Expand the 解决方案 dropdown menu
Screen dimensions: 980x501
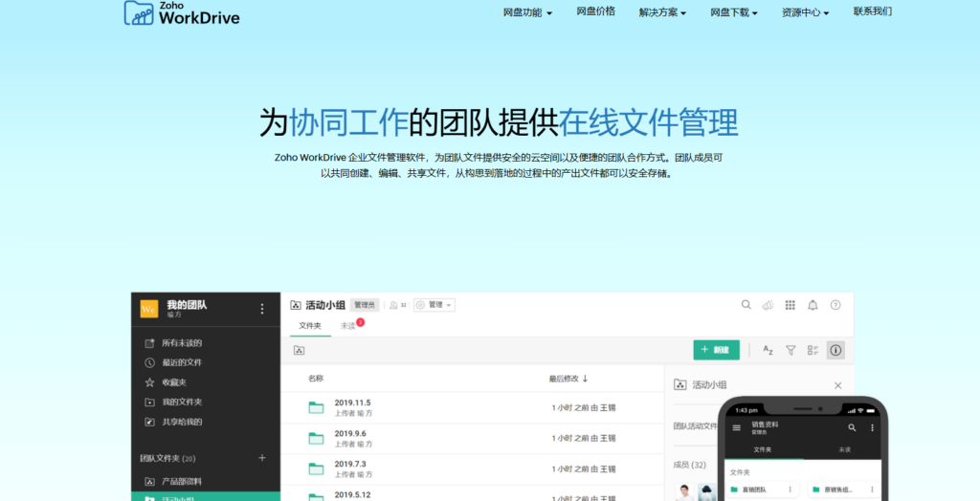click(x=662, y=12)
